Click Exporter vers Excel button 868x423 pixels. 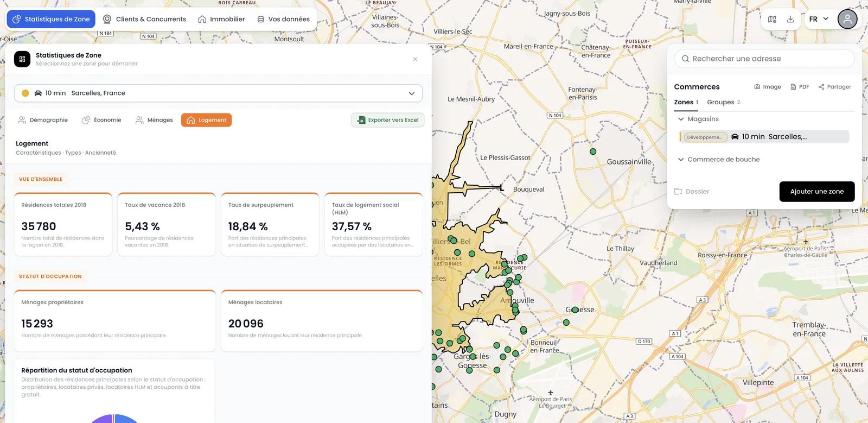pos(388,120)
